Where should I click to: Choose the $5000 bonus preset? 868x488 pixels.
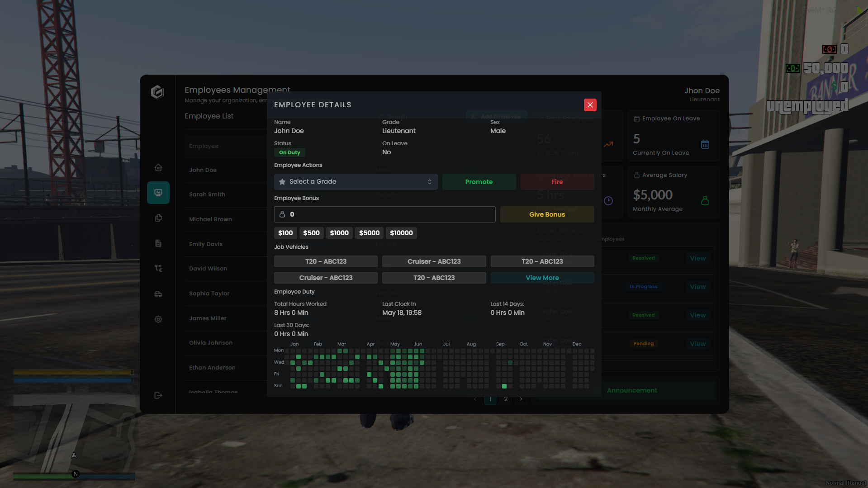tap(369, 233)
